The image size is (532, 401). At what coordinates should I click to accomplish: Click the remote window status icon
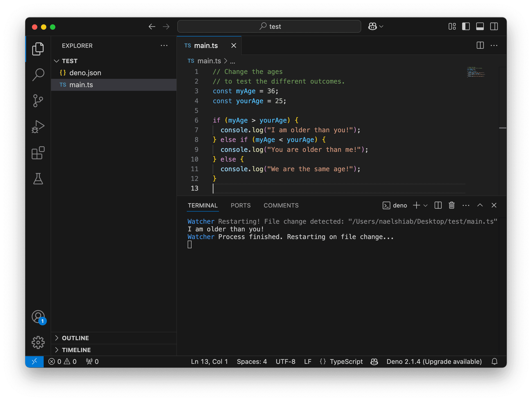click(x=34, y=362)
